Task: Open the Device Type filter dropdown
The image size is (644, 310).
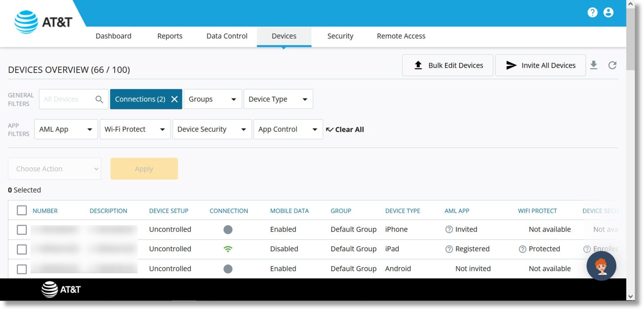Action: (x=278, y=99)
